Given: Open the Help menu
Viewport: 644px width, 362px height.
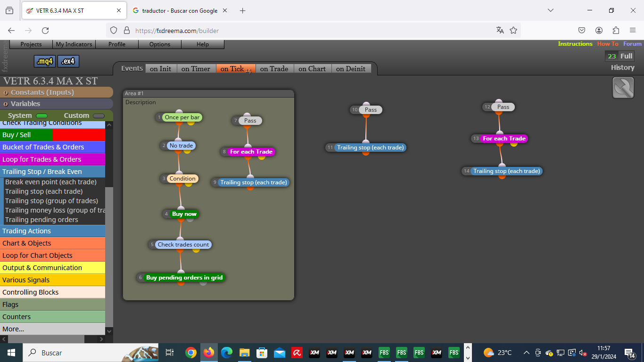Looking at the screenshot, I should (x=203, y=44).
